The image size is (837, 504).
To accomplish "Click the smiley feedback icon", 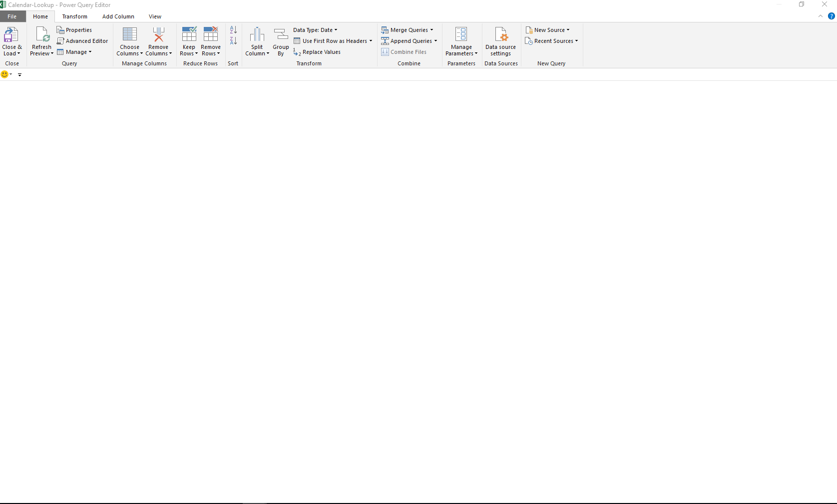I will pos(5,74).
